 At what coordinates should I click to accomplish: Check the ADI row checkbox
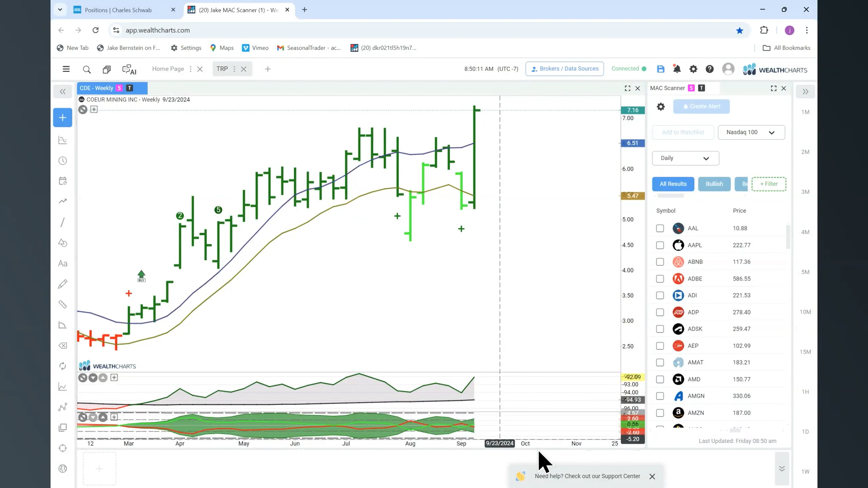coord(660,296)
